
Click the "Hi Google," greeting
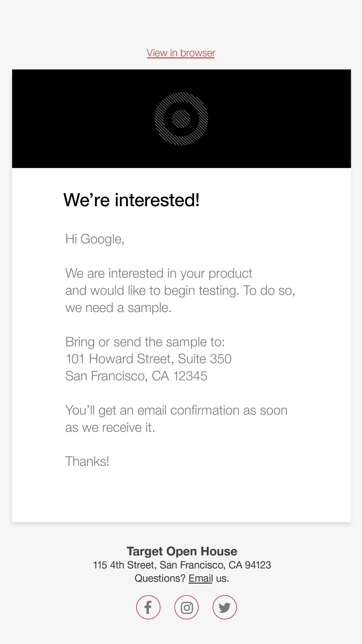point(95,239)
